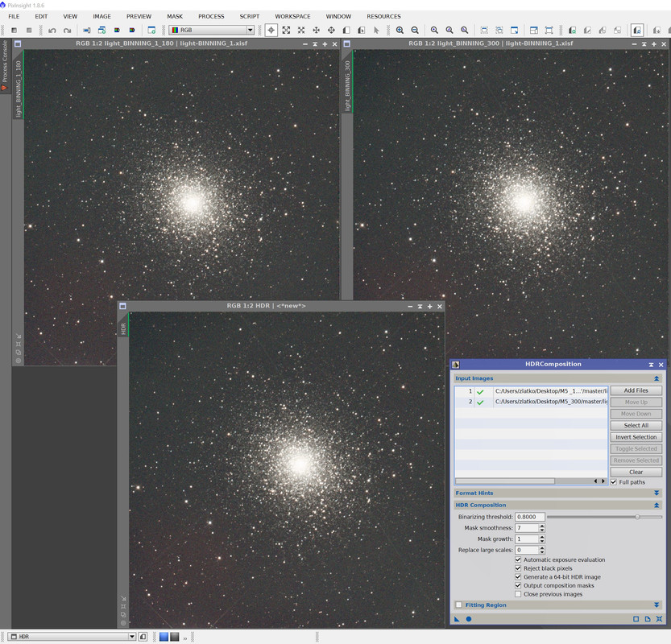Toggle green checkmark for input image 1
Viewport: 671px width, 644px height.
tap(480, 392)
